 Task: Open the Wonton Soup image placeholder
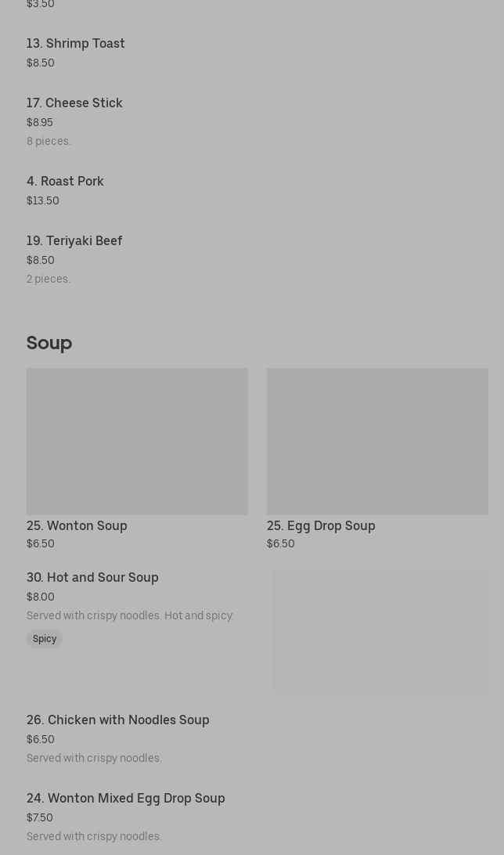tap(137, 441)
